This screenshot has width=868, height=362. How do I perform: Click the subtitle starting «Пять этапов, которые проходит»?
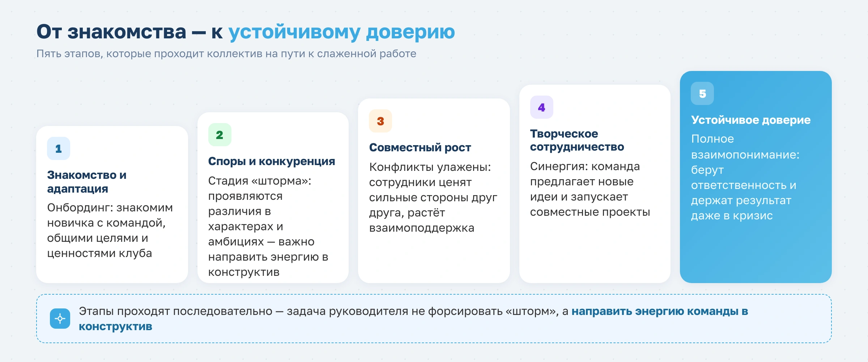226,54
